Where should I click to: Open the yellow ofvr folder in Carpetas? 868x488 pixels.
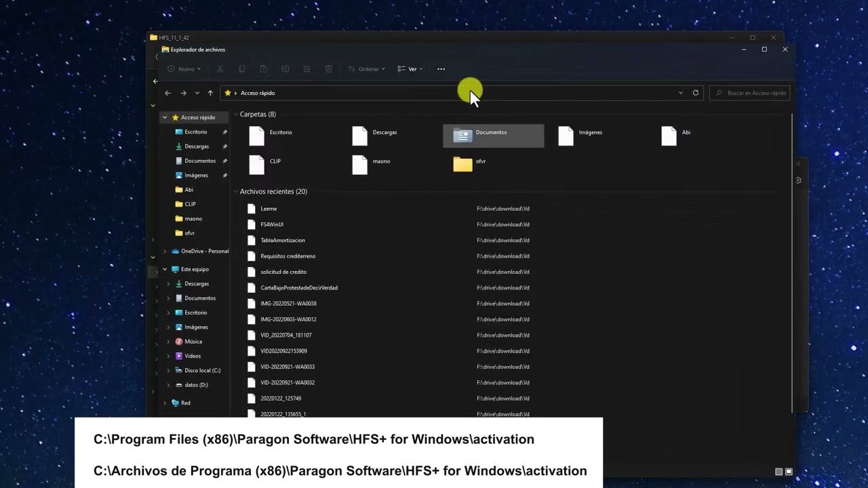pyautogui.click(x=462, y=164)
